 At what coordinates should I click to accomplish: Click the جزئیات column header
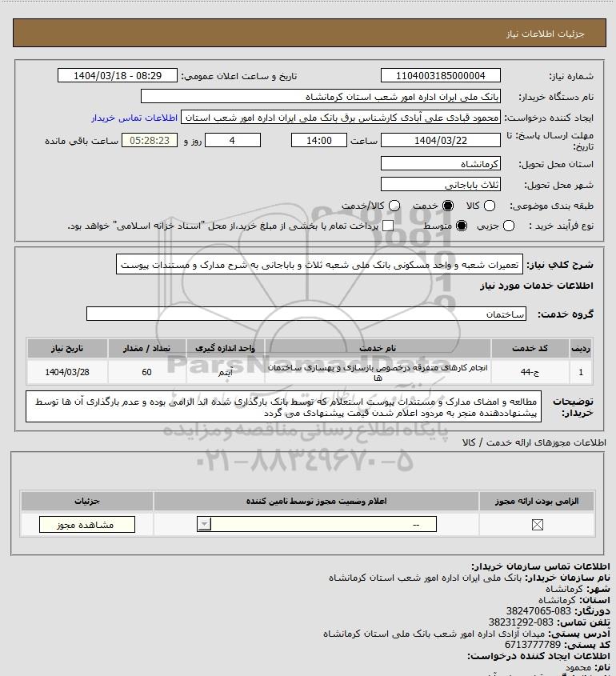pos(87,501)
